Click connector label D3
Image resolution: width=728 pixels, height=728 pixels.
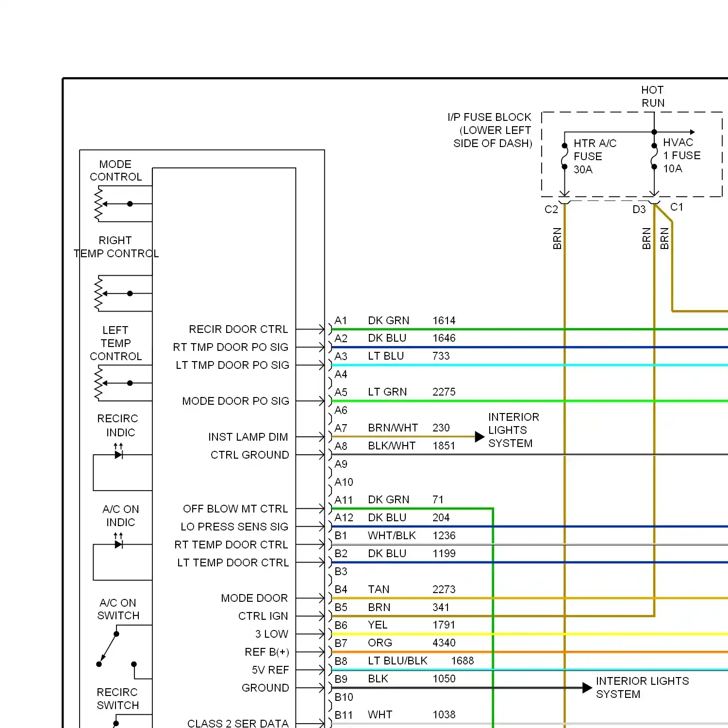tap(639, 209)
